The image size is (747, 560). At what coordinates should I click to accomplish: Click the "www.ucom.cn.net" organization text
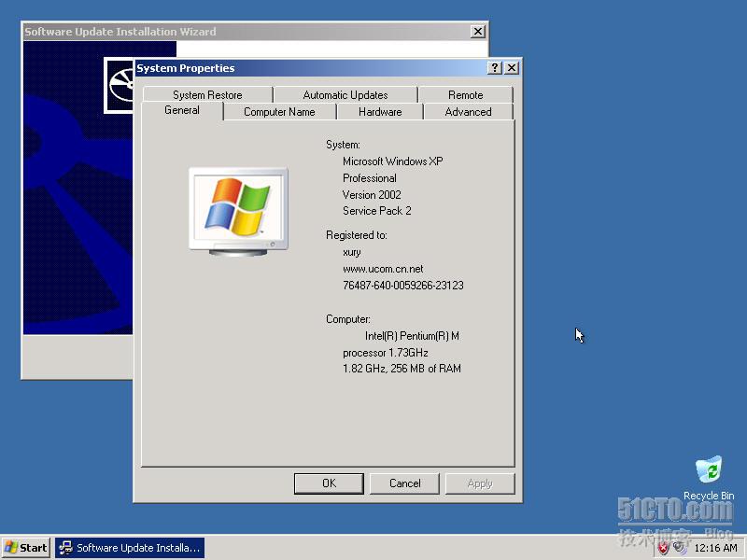[383, 269]
